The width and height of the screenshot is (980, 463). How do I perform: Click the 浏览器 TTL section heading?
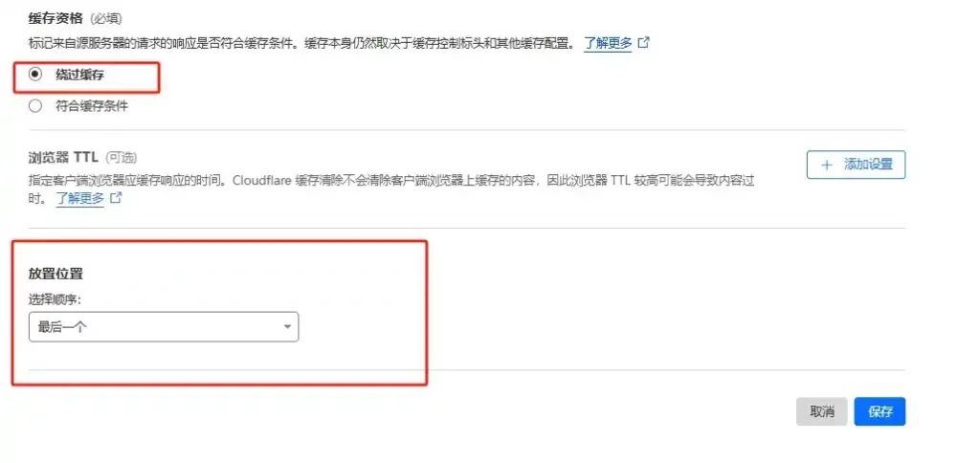pyautogui.click(x=63, y=157)
